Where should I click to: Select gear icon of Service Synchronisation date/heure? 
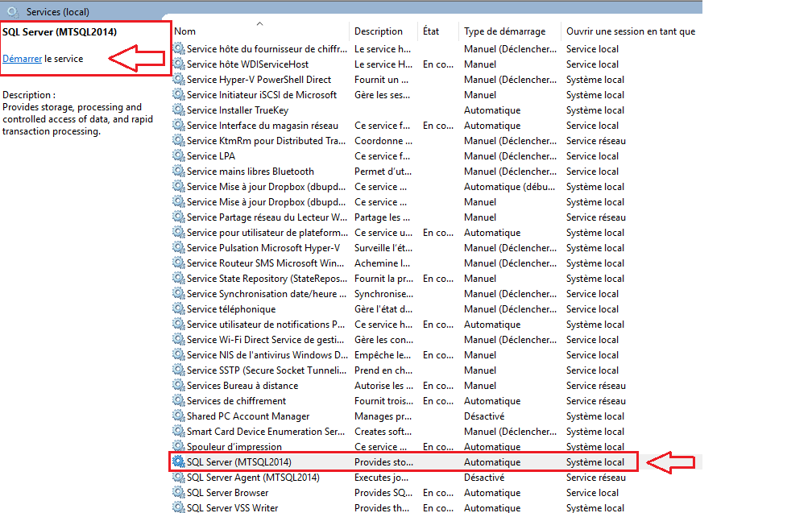(179, 293)
